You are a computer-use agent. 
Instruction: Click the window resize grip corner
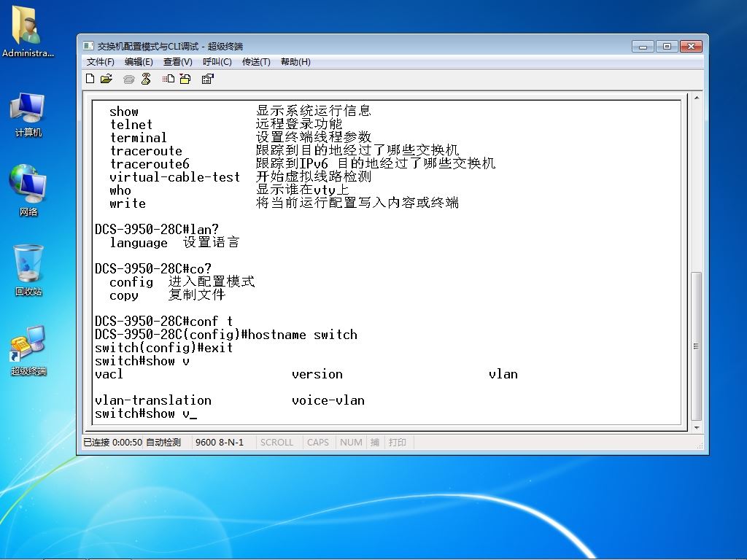pos(700,446)
